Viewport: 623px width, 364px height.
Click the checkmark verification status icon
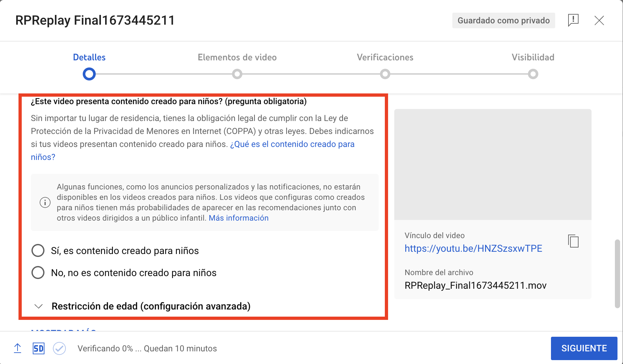pos(59,348)
